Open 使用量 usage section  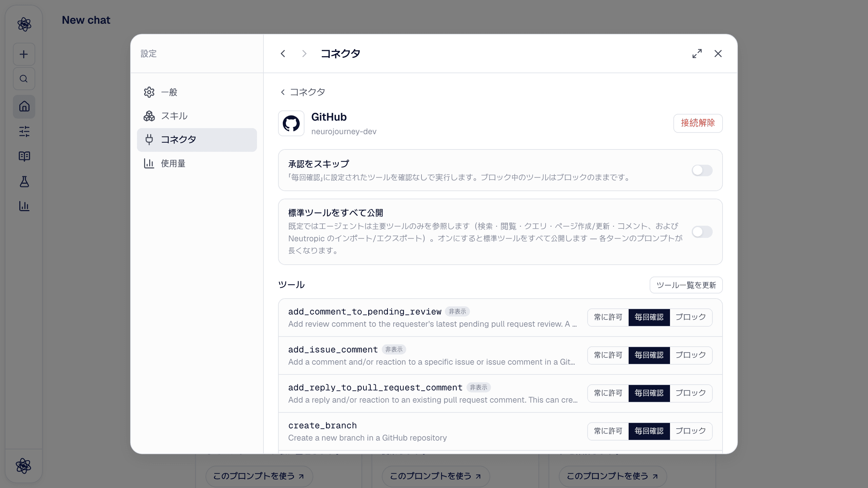(197, 163)
